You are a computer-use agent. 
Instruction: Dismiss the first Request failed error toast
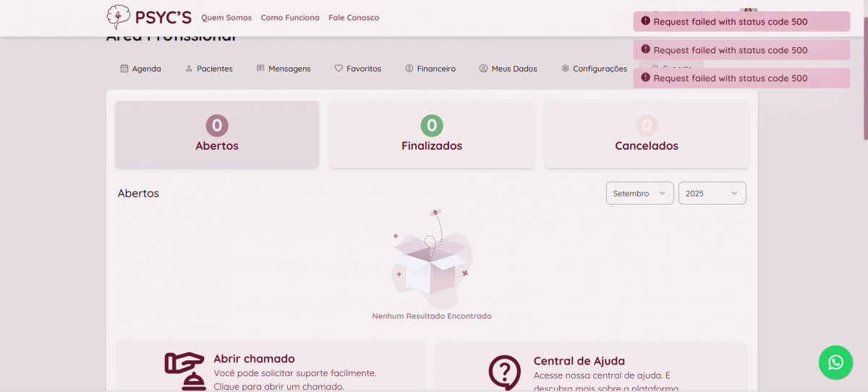pos(741,22)
